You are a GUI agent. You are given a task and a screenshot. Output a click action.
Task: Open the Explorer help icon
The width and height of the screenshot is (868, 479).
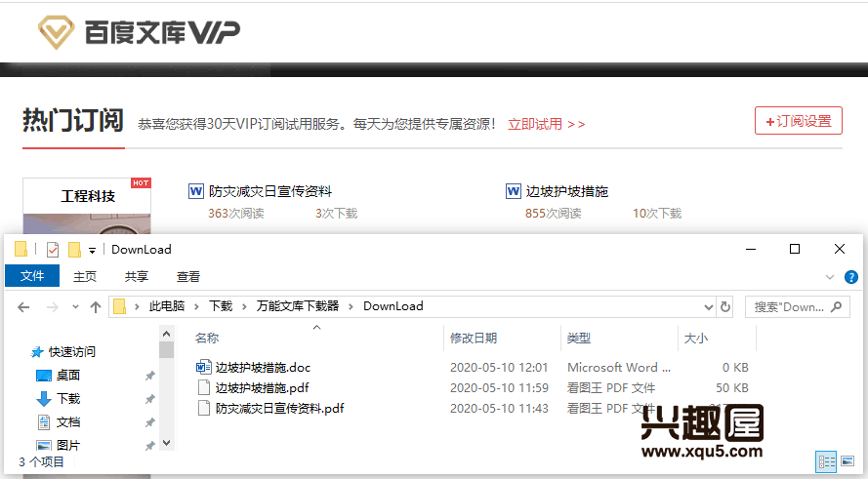pyautogui.click(x=851, y=277)
